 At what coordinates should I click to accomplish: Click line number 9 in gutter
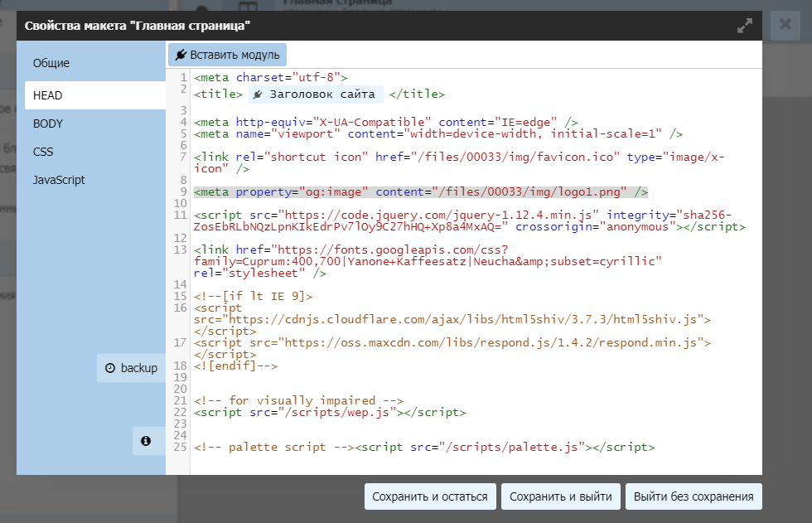click(x=183, y=191)
